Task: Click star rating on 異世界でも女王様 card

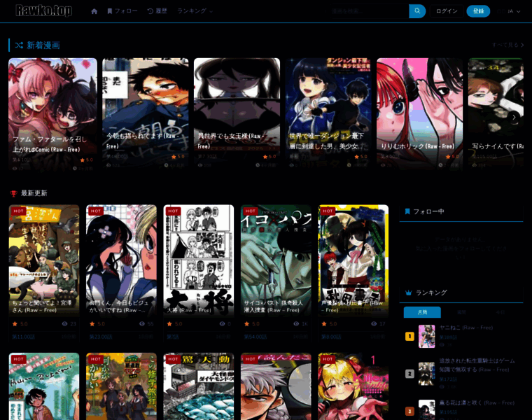Action: [269, 157]
